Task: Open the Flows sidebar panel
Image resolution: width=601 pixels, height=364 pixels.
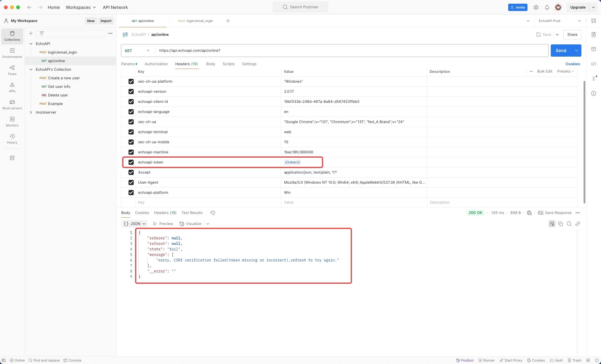Action: click(12, 70)
